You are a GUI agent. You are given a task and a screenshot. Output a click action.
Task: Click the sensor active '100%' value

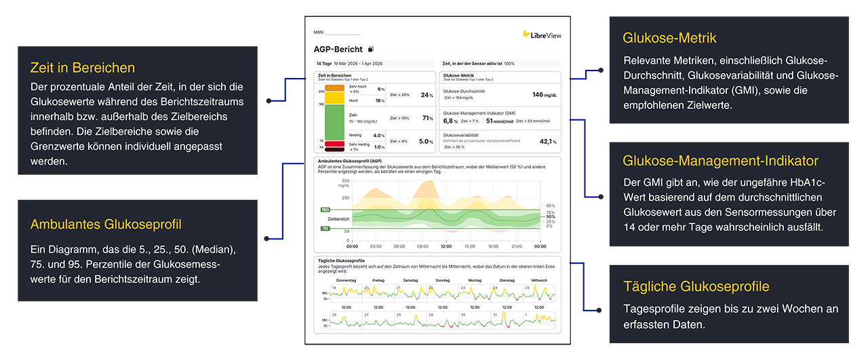(x=509, y=63)
